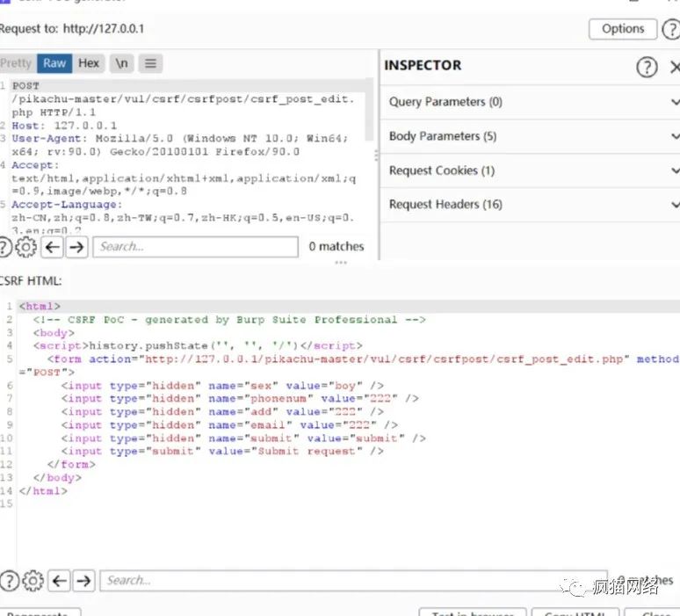Click hidden input line with name="phonenum"
680x616 pixels.
pyautogui.click(x=240, y=399)
